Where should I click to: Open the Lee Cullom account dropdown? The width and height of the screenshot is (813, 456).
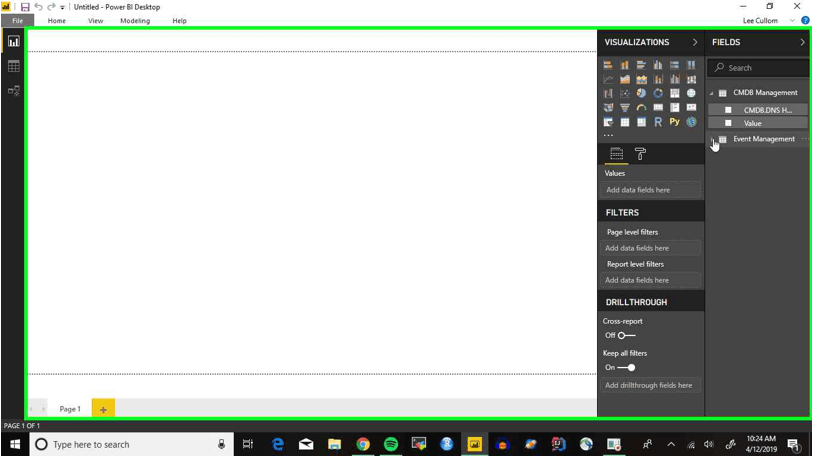click(792, 21)
